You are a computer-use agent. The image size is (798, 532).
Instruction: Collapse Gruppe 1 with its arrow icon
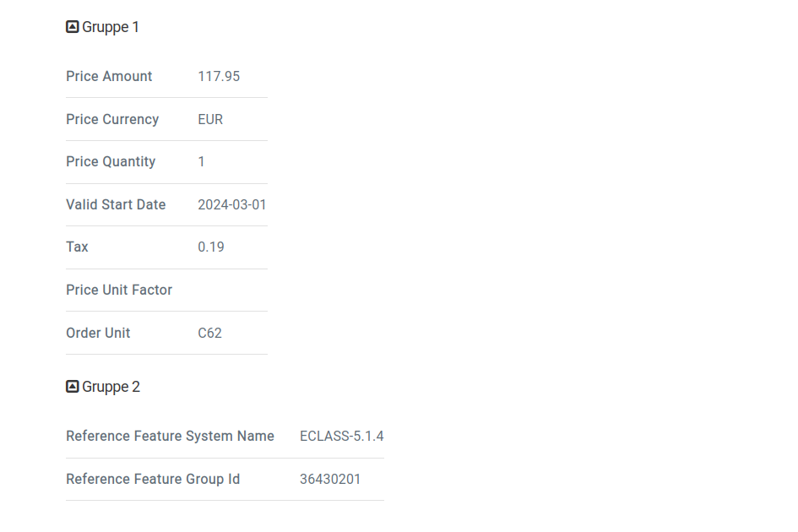[73, 26]
